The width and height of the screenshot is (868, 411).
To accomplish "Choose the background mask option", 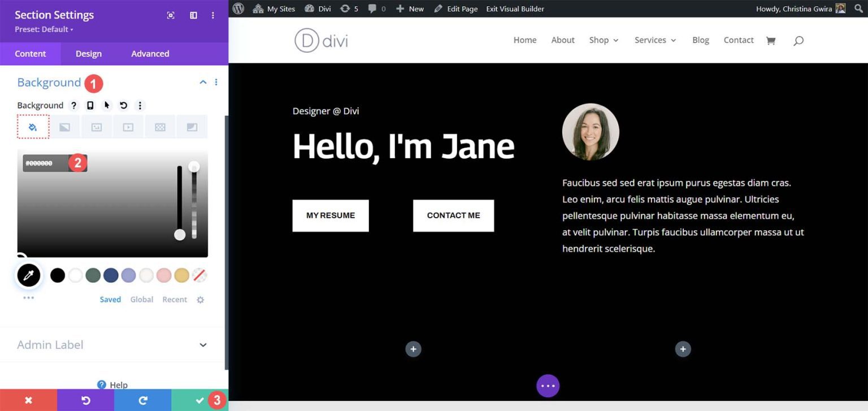I will click(x=192, y=127).
